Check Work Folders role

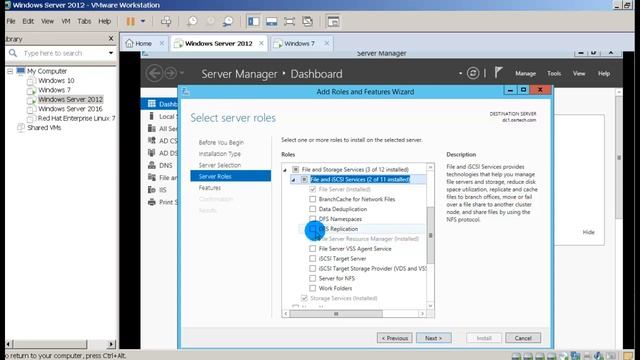point(313,288)
